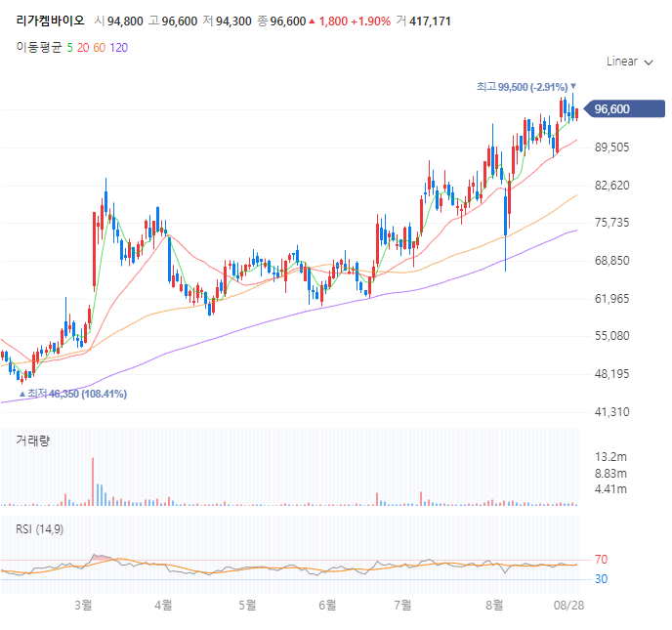Select the 60-day moving average label

tap(99, 48)
